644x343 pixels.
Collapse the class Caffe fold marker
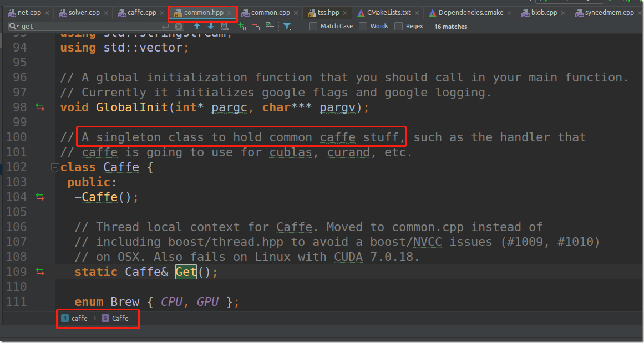pos(54,167)
